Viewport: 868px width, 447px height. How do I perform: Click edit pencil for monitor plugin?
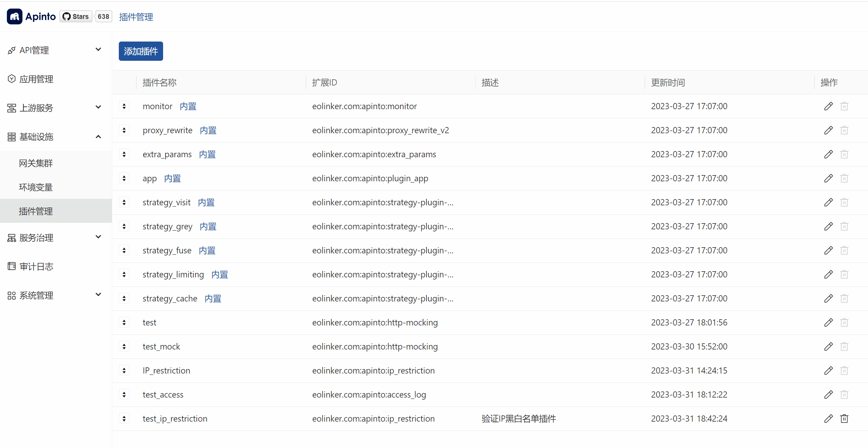pos(828,106)
